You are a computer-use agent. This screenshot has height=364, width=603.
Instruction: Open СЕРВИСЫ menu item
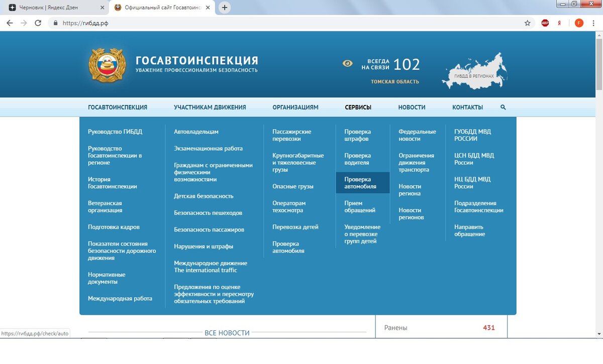[x=358, y=107]
